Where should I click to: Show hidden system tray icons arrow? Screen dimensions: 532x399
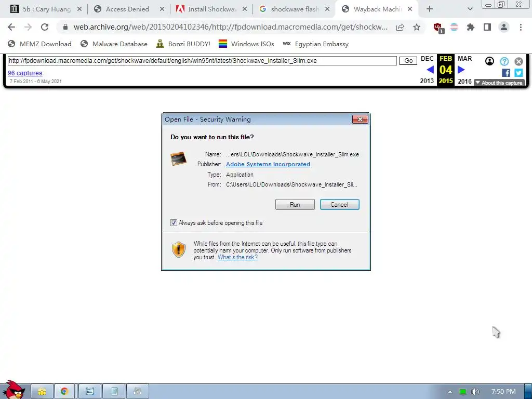click(450, 392)
